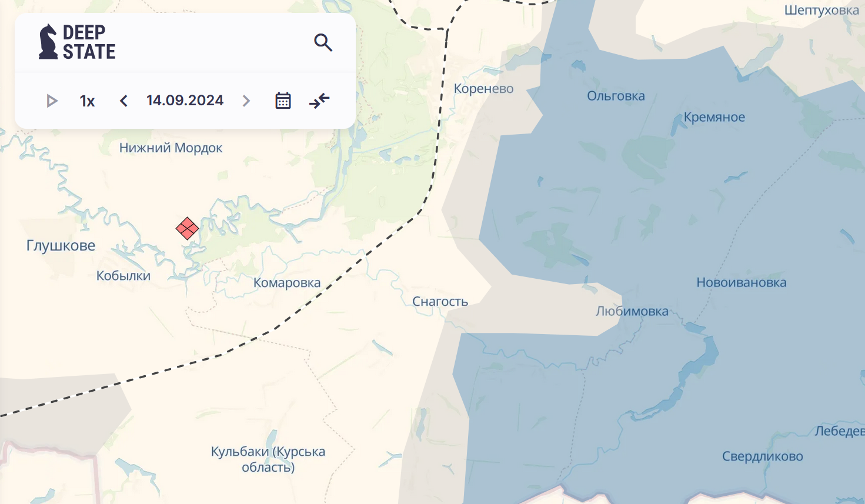Click the Кремяное map label

coord(714,117)
